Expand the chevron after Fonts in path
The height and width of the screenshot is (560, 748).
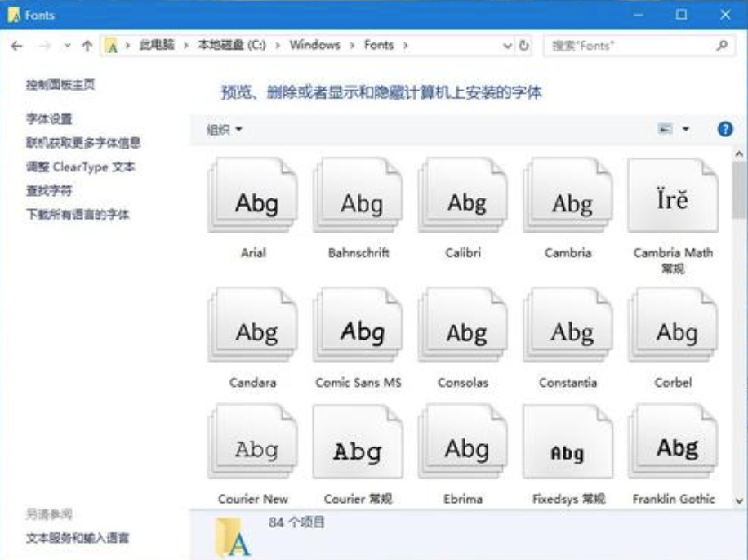pos(406,46)
